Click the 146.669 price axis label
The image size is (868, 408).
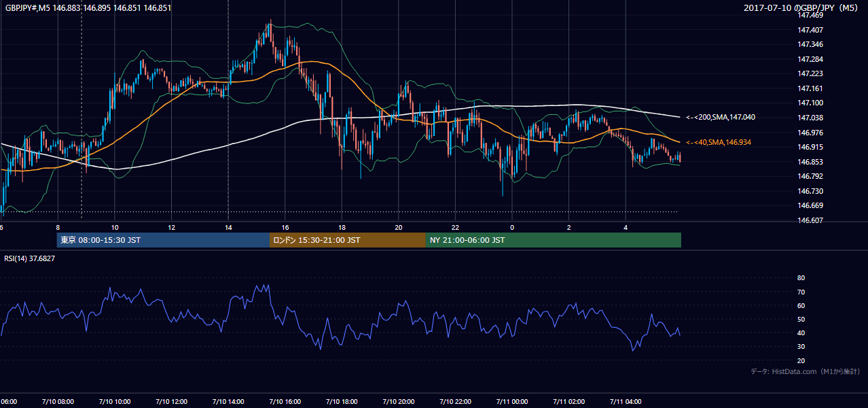(x=810, y=205)
